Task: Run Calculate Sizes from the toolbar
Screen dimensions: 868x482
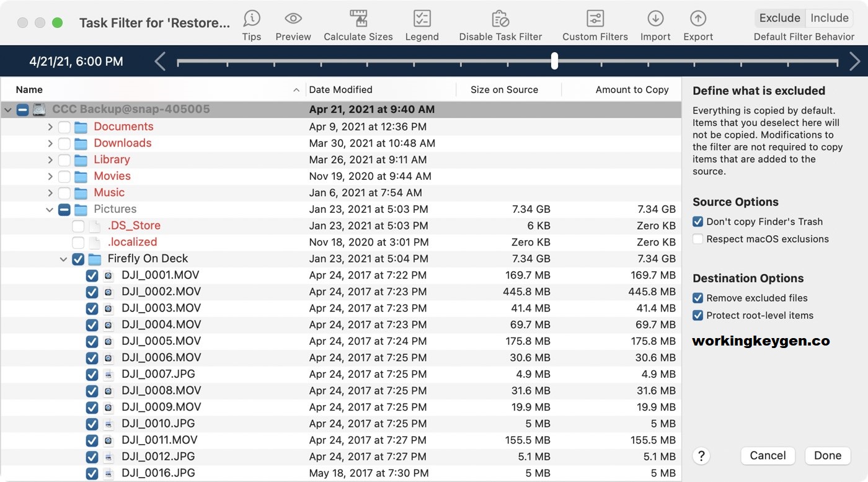Action: (358, 18)
